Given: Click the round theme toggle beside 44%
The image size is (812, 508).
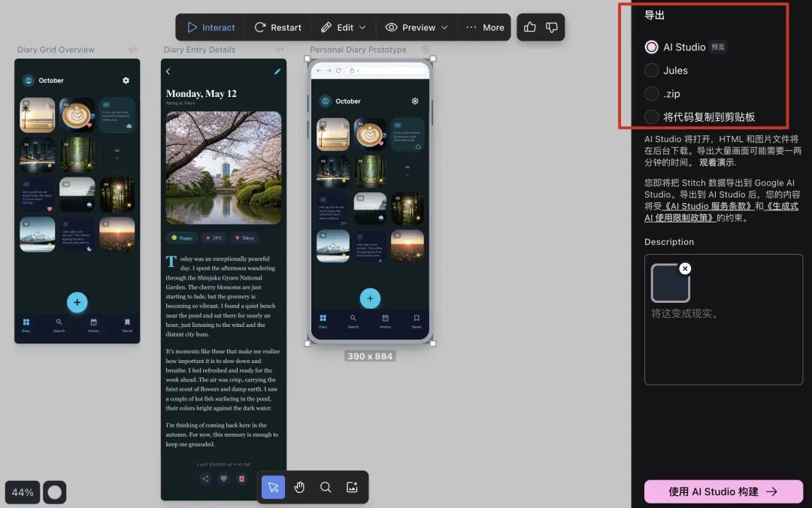Looking at the screenshot, I should point(54,492).
